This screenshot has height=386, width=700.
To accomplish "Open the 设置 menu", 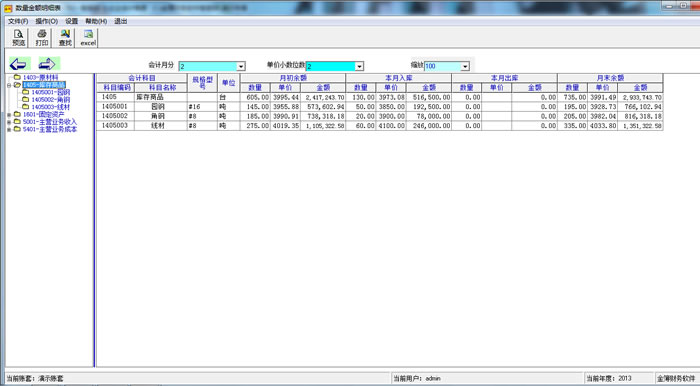I will click(71, 21).
